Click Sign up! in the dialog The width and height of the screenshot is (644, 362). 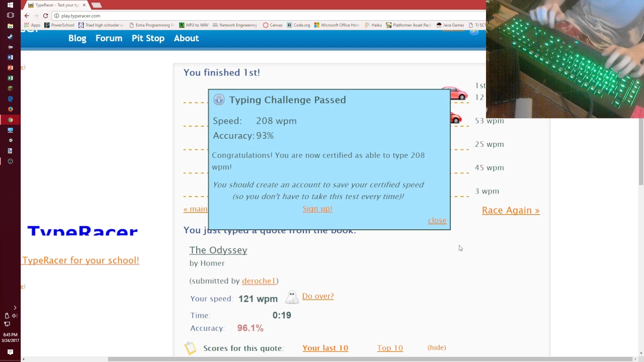pos(317,209)
